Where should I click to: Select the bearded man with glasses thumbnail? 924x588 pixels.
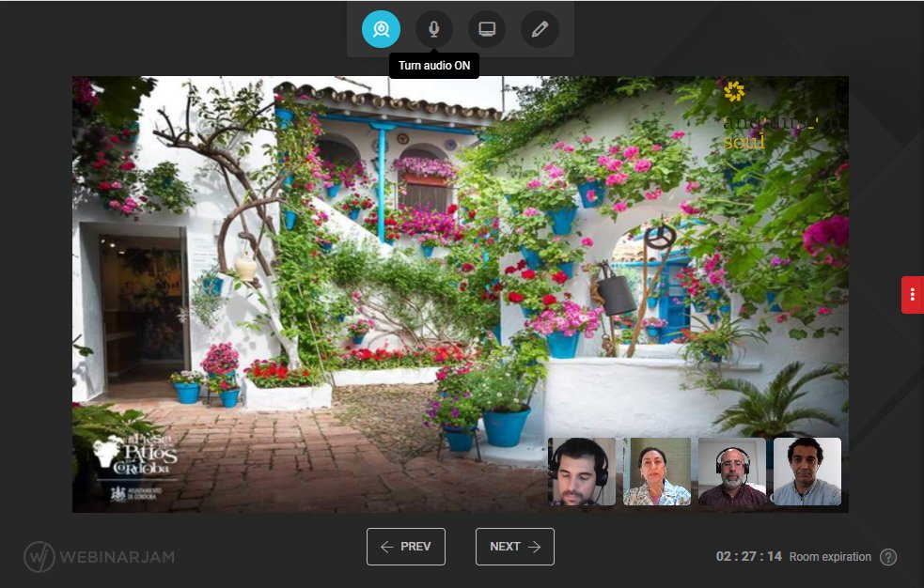pos(732,472)
